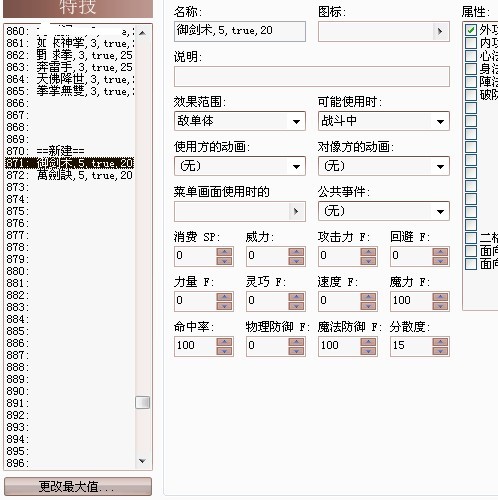
Task: Increase the 灵巧 F value with up arrow
Action: pos(296,297)
